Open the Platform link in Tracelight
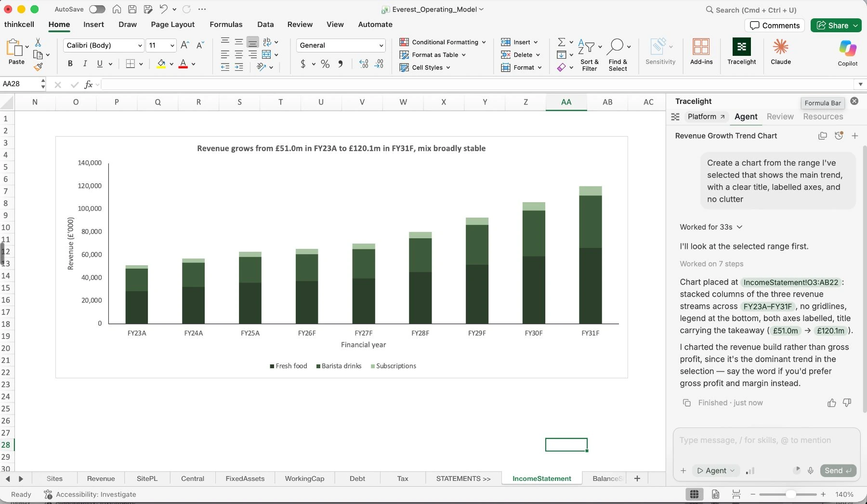 tap(706, 116)
